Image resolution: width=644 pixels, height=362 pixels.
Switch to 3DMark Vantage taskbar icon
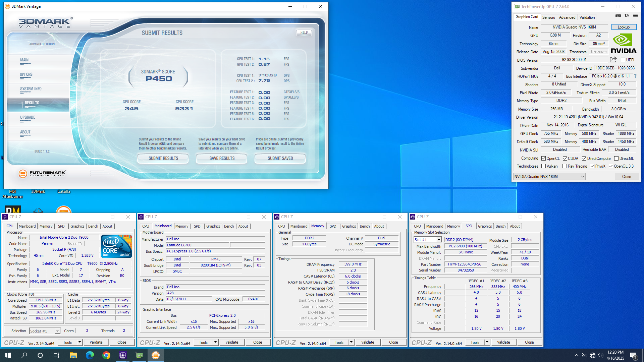(155, 355)
